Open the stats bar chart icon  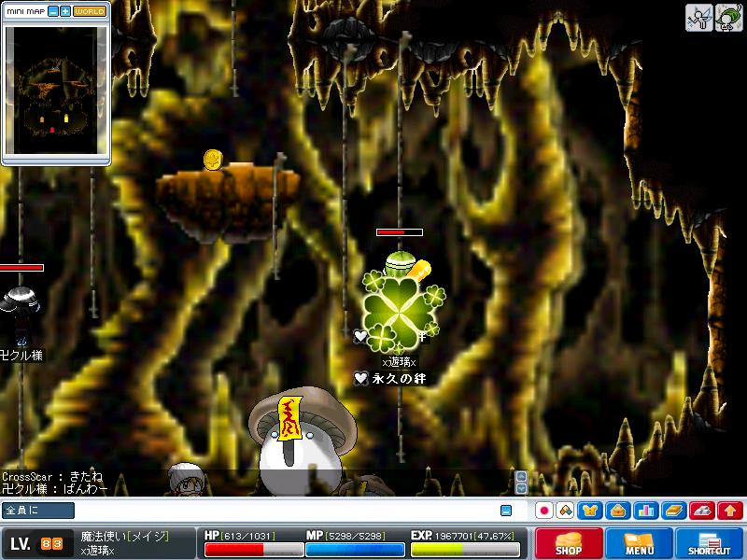click(646, 511)
